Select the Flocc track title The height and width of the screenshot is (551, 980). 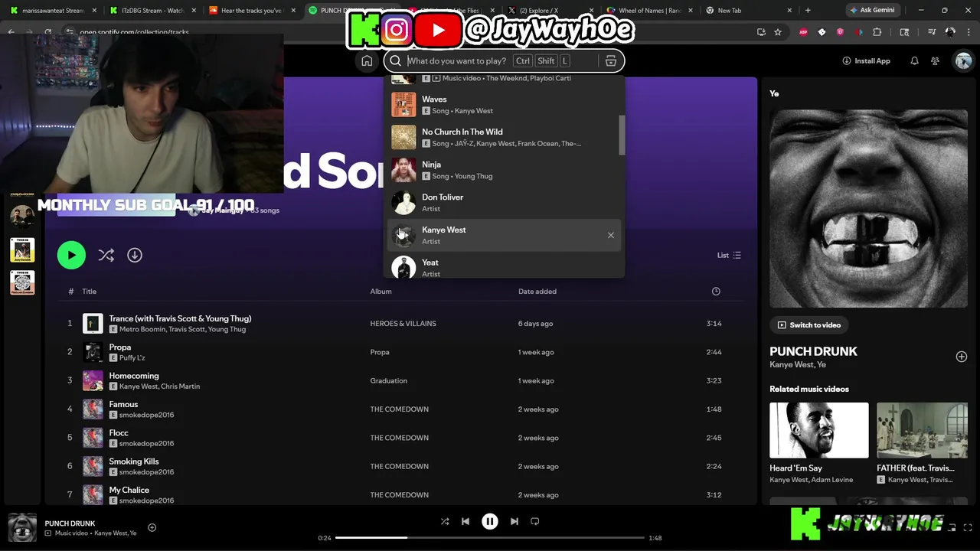[x=119, y=432]
